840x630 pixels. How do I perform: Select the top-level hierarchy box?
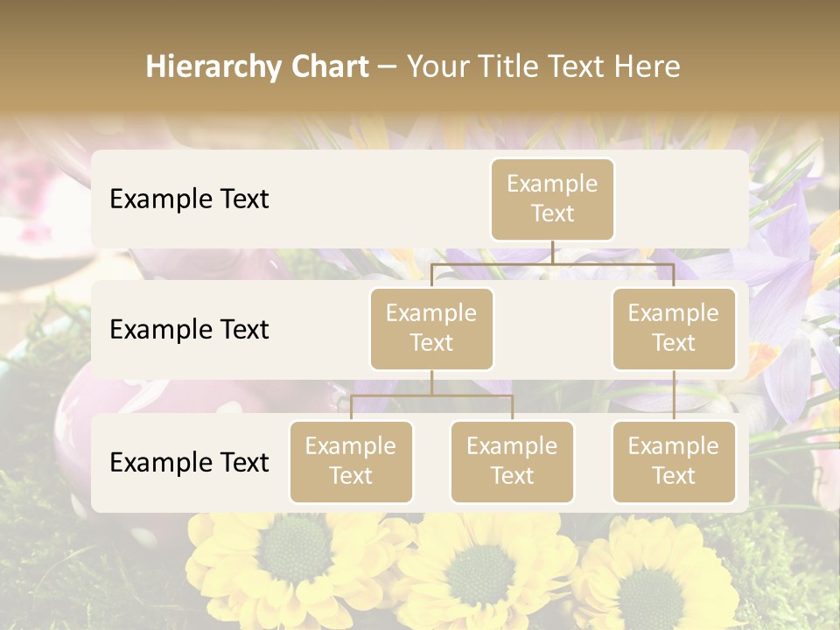[x=552, y=199]
